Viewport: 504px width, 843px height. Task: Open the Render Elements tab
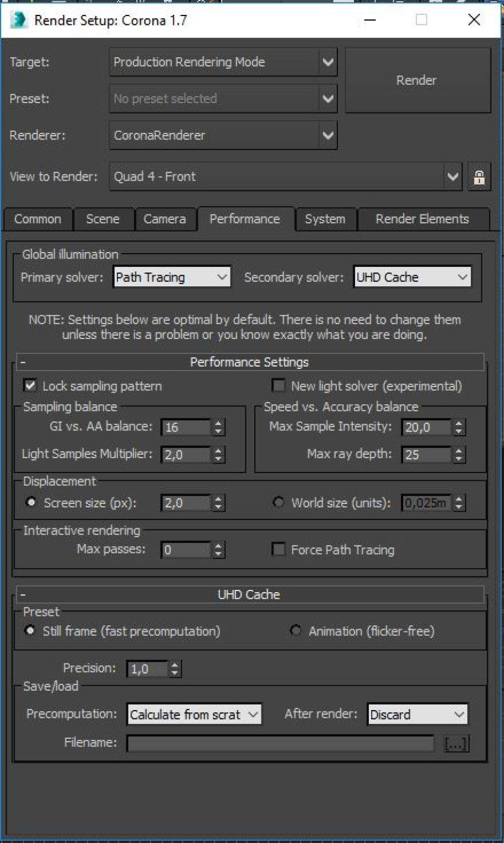[x=422, y=219]
